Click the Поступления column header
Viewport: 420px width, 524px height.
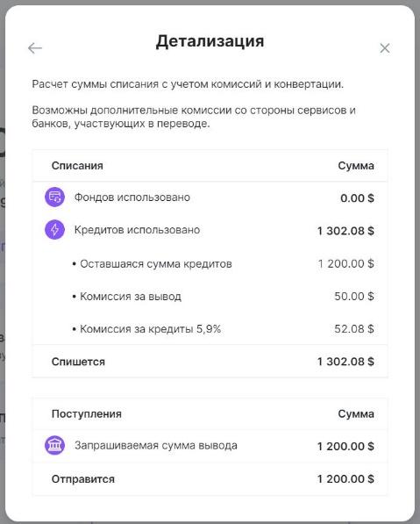click(87, 414)
